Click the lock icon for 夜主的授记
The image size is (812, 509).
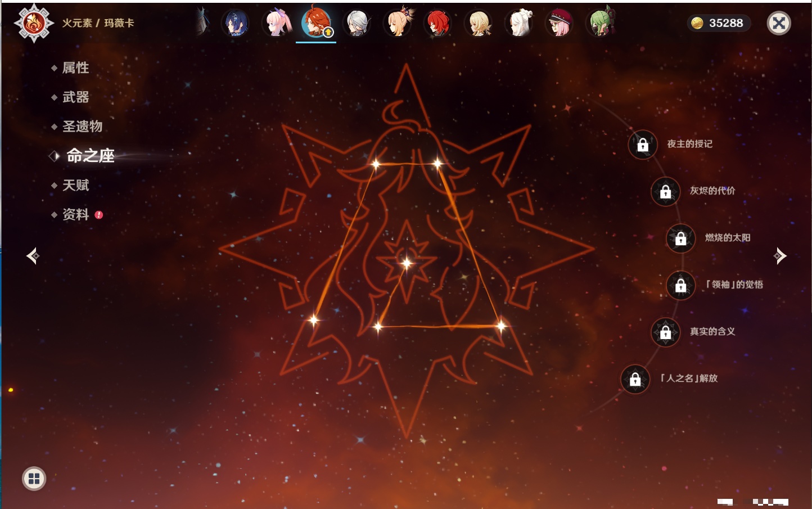click(643, 145)
